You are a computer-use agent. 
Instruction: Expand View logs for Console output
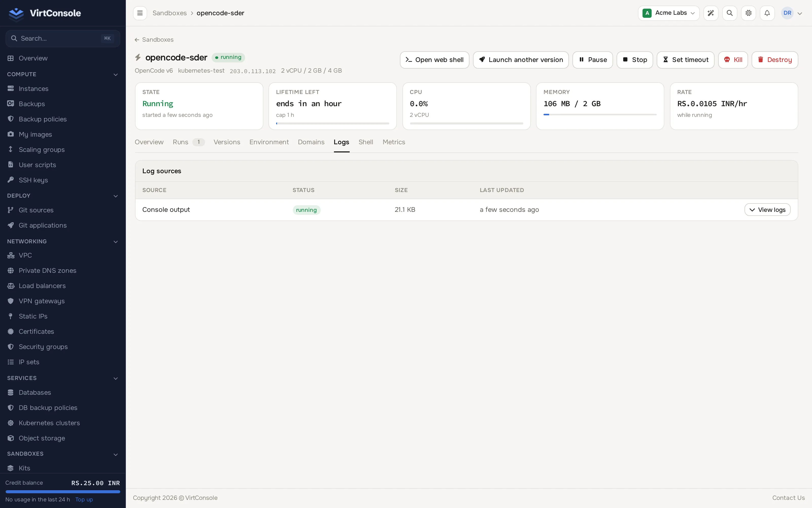767,210
